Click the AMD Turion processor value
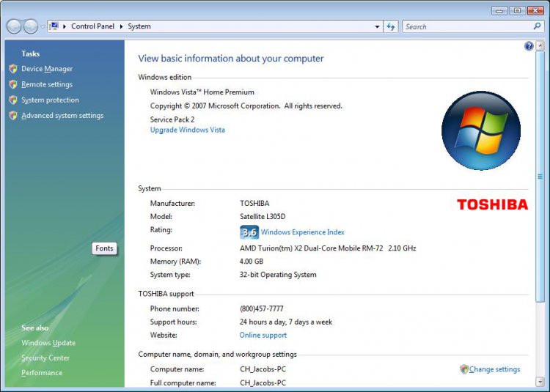 click(328, 248)
